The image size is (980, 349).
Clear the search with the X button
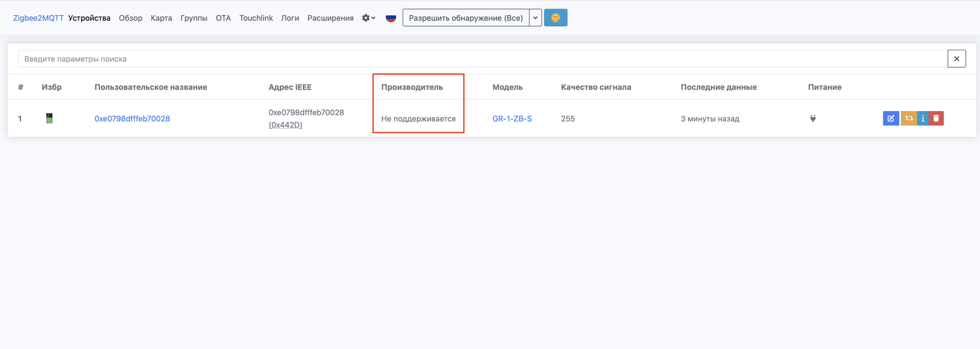956,59
